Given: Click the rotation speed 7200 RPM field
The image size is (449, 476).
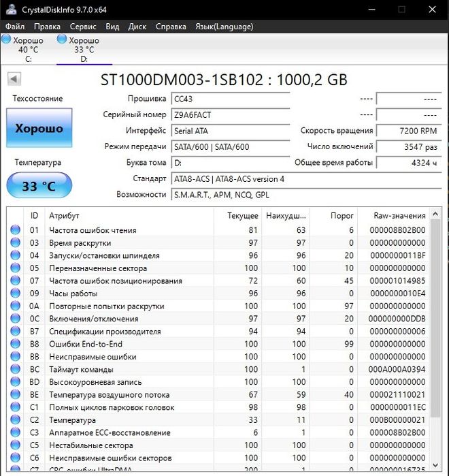Looking at the screenshot, I should [x=409, y=131].
